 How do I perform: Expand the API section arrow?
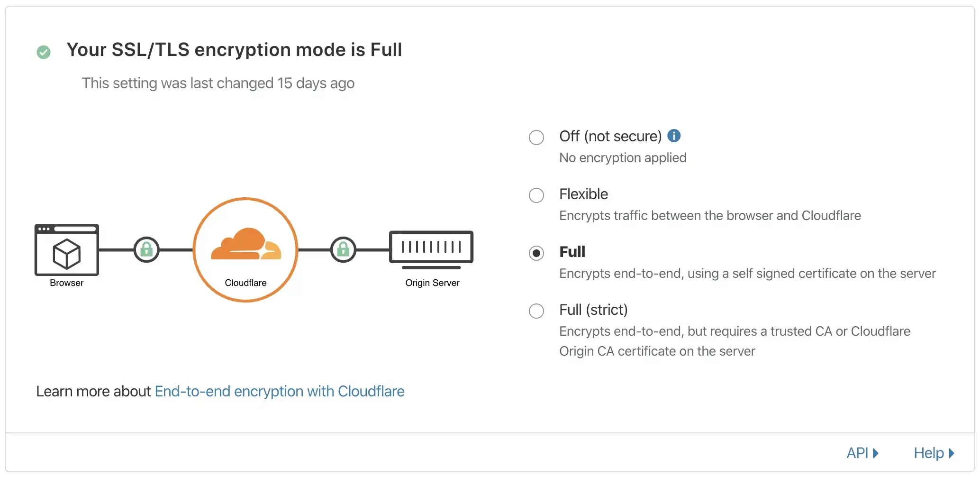click(875, 453)
